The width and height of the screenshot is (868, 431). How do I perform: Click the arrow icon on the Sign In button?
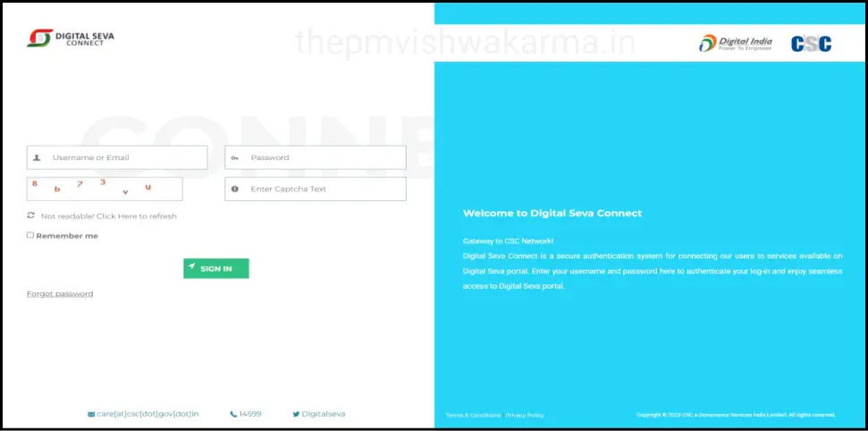[x=191, y=266]
